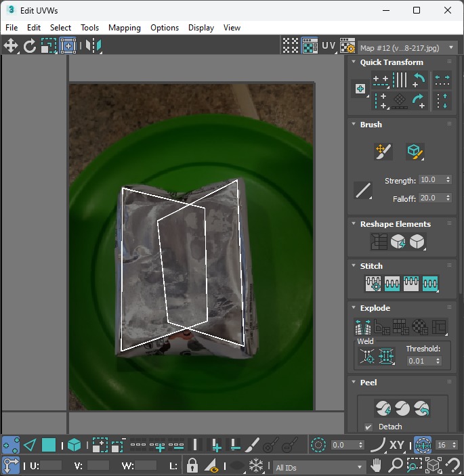Open the Map #12 texture dropdown
This screenshot has height=476, width=464.
pyautogui.click(x=407, y=47)
